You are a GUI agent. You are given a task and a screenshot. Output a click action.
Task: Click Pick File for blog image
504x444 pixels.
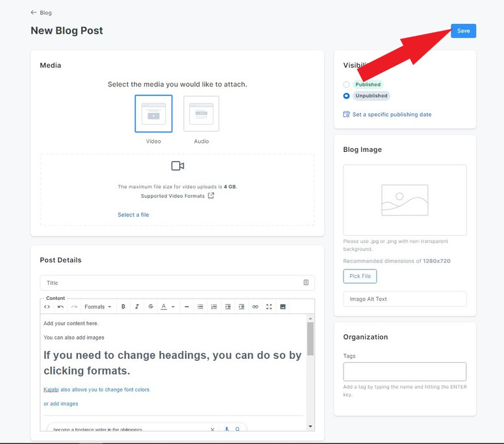(360, 276)
